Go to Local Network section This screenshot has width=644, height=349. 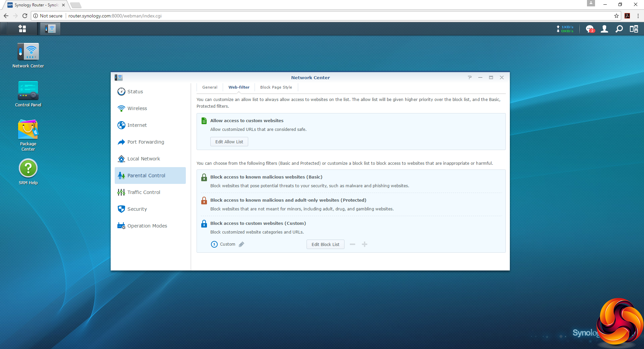tap(150, 159)
